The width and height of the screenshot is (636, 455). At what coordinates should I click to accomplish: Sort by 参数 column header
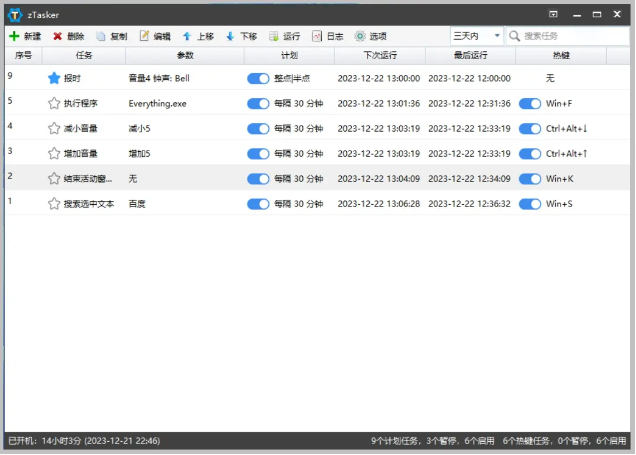coord(185,56)
